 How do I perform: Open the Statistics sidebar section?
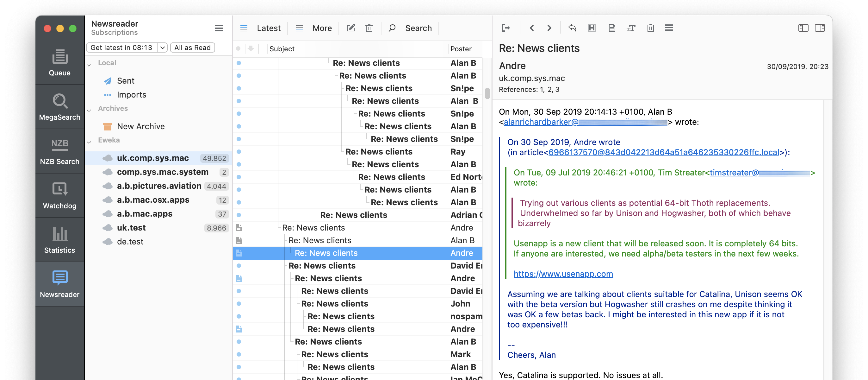click(x=60, y=240)
